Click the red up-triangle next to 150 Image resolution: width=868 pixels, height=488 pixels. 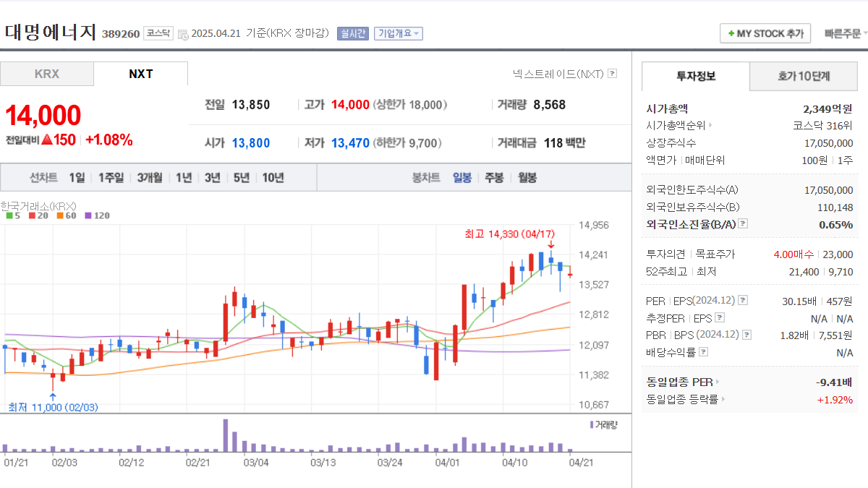(x=46, y=140)
